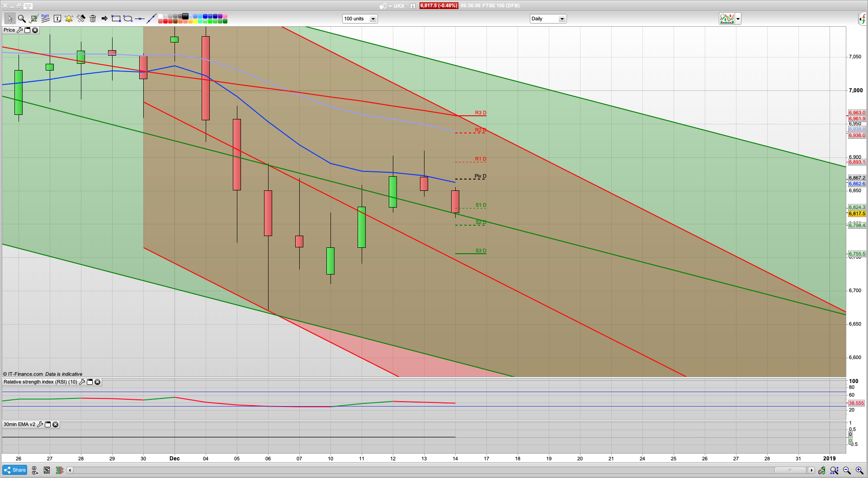Select the ellipse drawing tool

(128, 19)
